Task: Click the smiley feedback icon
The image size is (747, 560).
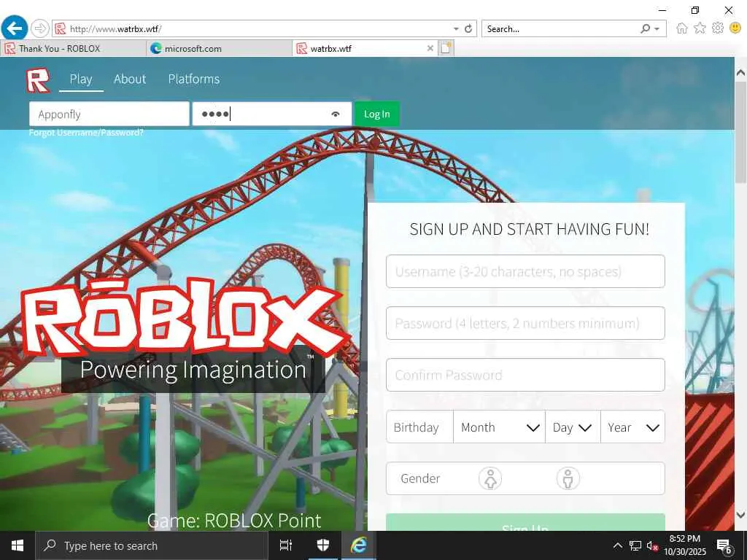Action: pos(735,28)
